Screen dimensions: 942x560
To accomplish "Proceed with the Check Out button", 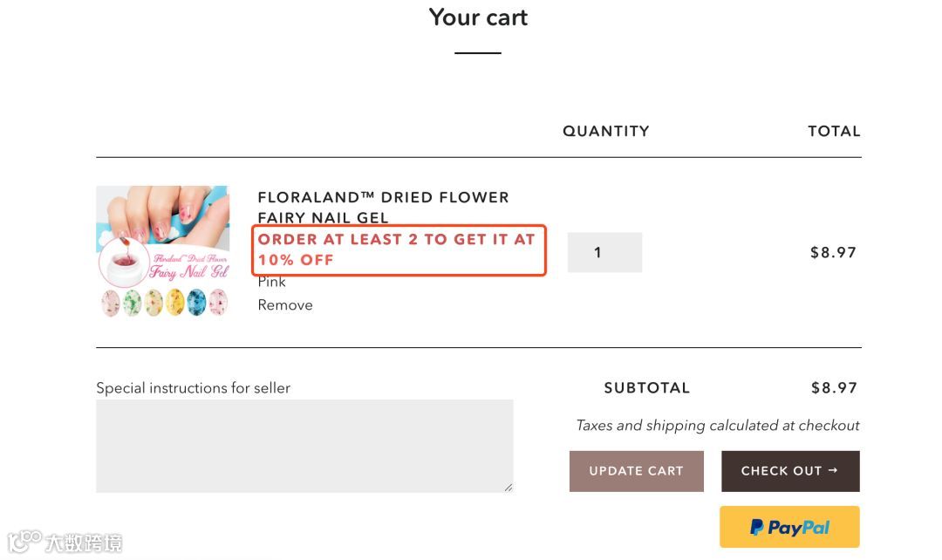I will pyautogui.click(x=790, y=471).
